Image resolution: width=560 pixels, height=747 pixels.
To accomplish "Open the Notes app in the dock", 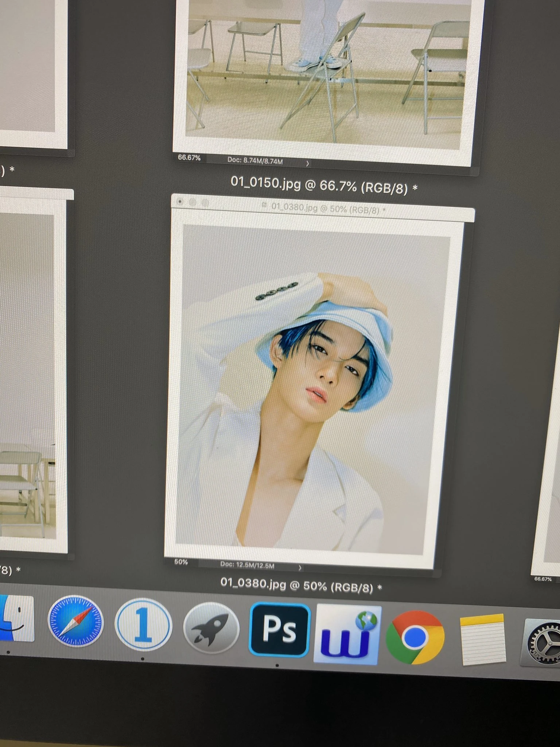I will point(483,640).
